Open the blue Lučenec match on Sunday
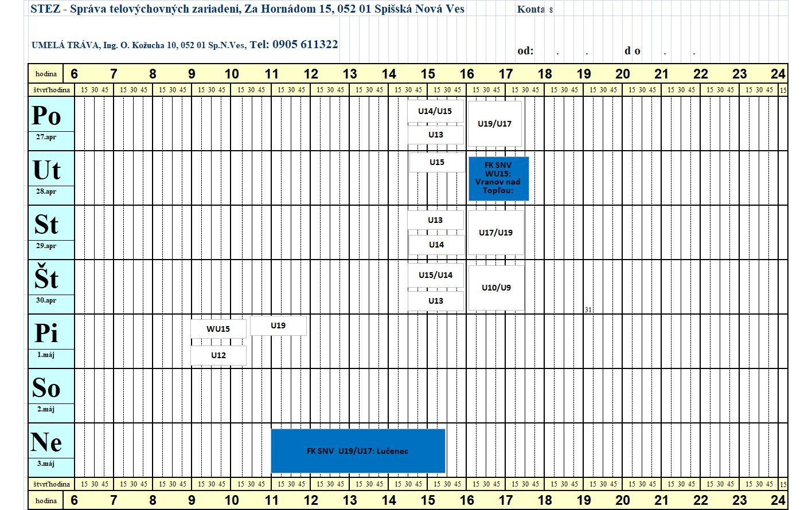Viewport: 812px width, 510px height. [x=358, y=451]
